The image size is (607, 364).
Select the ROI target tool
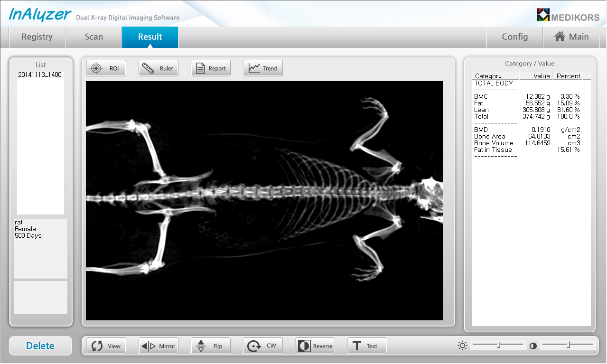(106, 68)
